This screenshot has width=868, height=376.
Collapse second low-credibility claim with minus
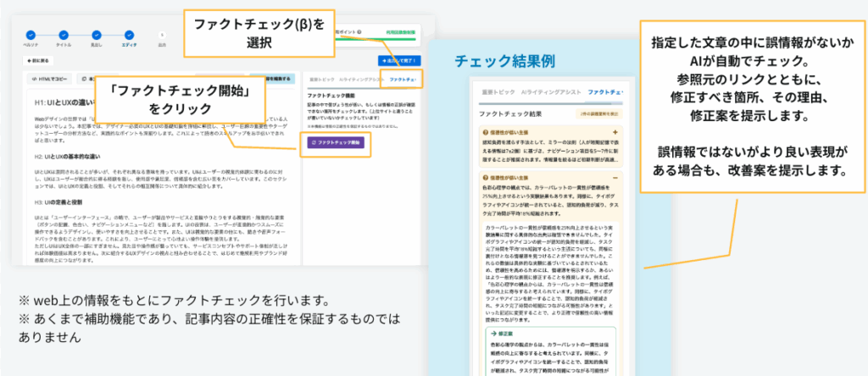615,178
